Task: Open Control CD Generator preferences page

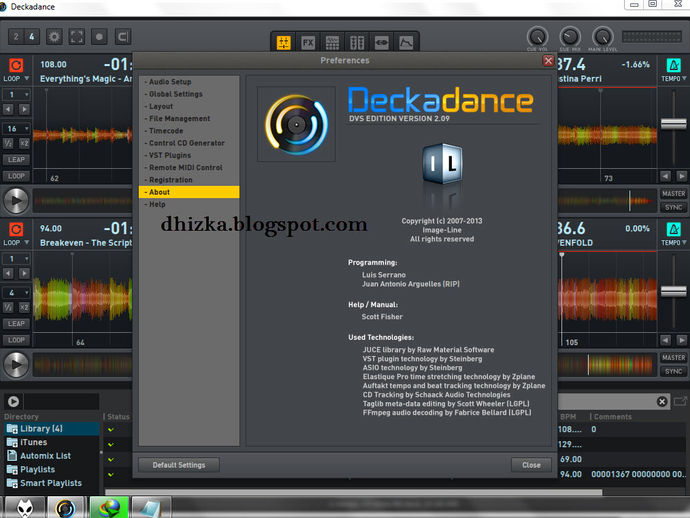Action: [x=187, y=143]
